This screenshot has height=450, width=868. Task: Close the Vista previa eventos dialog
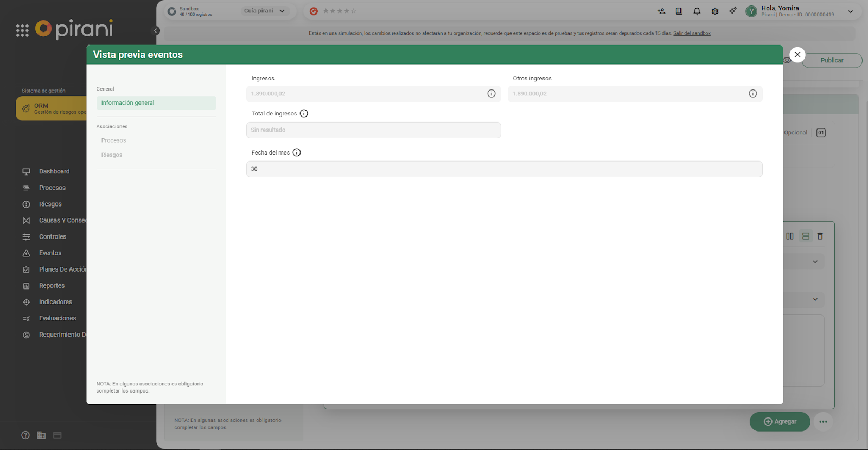click(x=797, y=55)
